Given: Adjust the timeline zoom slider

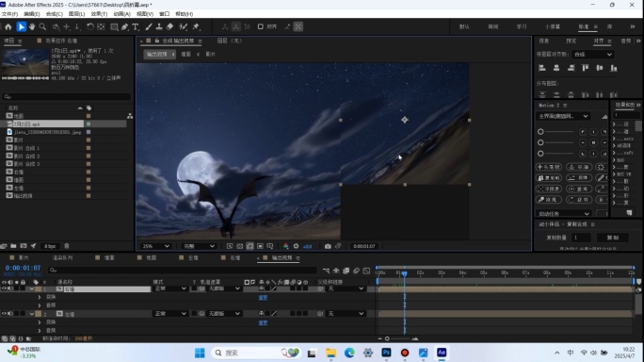Looking at the screenshot, I should tap(398, 339).
